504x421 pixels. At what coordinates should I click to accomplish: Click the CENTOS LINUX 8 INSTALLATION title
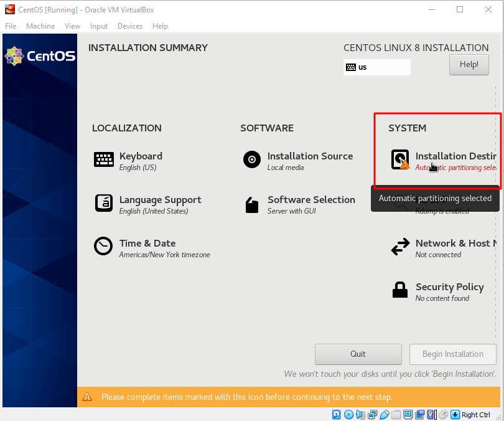point(416,48)
